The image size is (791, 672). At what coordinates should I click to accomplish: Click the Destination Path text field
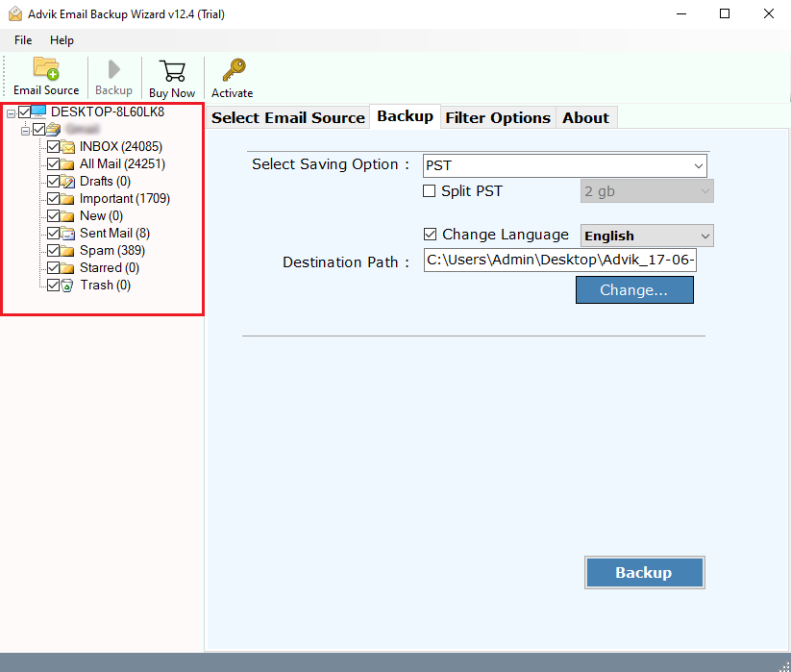(560, 260)
